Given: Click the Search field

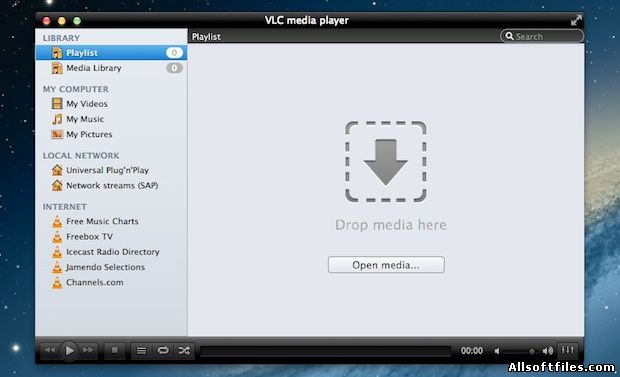Looking at the screenshot, I should tap(541, 36).
